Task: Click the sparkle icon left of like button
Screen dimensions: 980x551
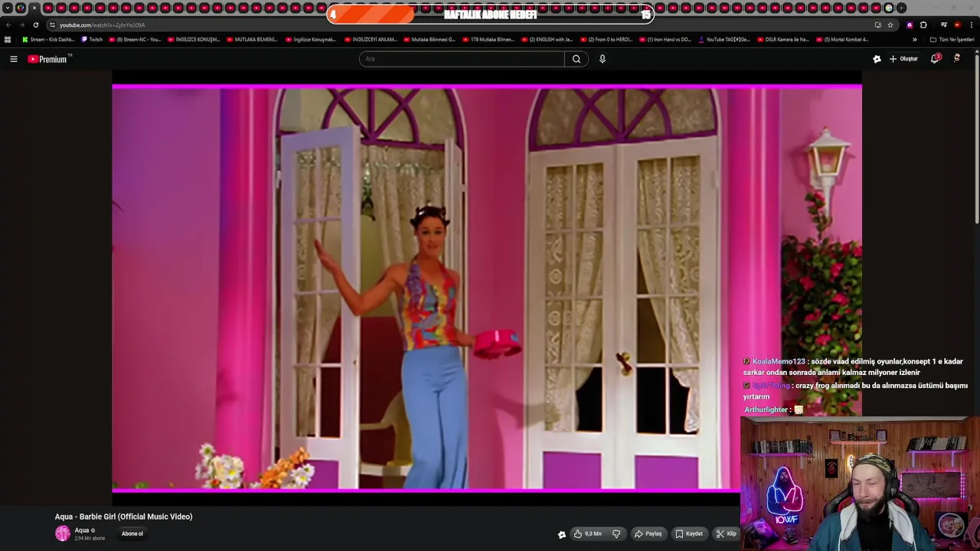Action: (562, 535)
